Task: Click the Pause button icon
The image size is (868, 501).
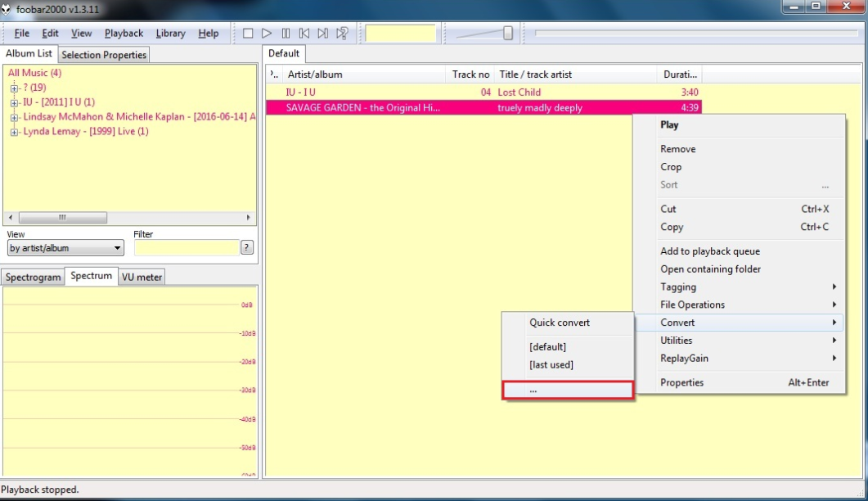Action: 286,34
